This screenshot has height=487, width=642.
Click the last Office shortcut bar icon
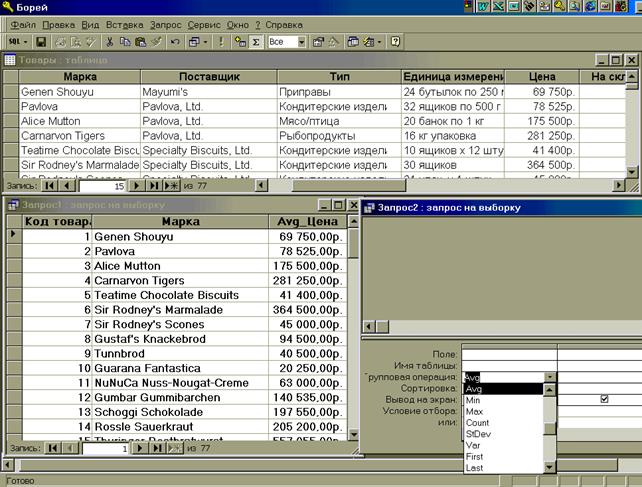[622, 6]
